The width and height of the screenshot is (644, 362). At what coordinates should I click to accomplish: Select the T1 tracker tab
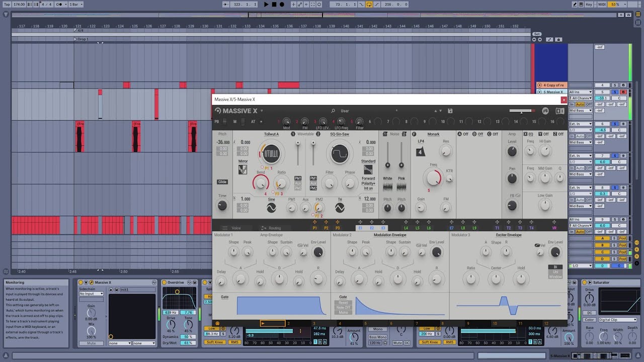[498, 228]
